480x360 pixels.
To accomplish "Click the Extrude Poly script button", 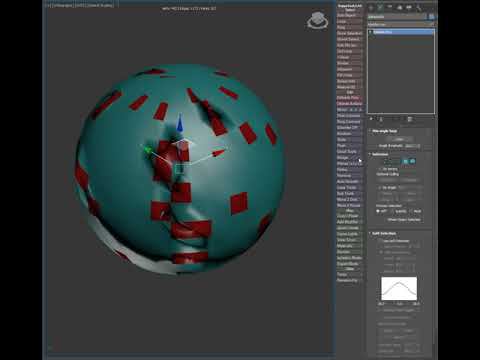I will [x=349, y=98].
